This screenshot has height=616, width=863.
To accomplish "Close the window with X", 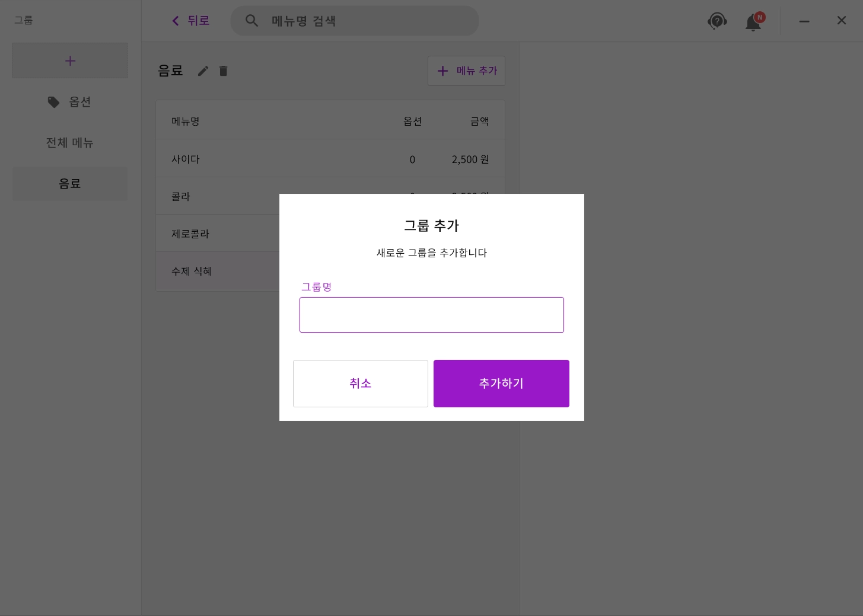I will coord(842,21).
